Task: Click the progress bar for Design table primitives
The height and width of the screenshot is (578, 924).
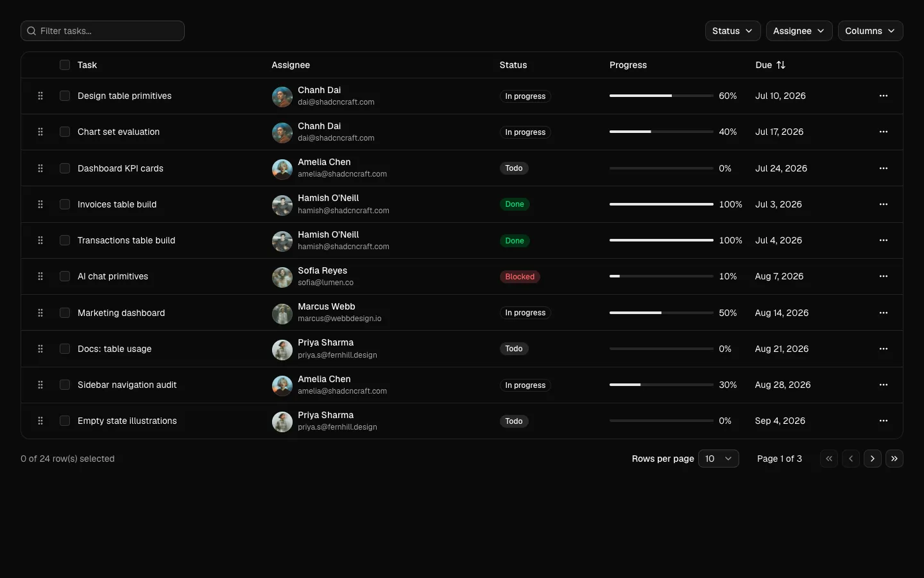Action: tap(662, 96)
